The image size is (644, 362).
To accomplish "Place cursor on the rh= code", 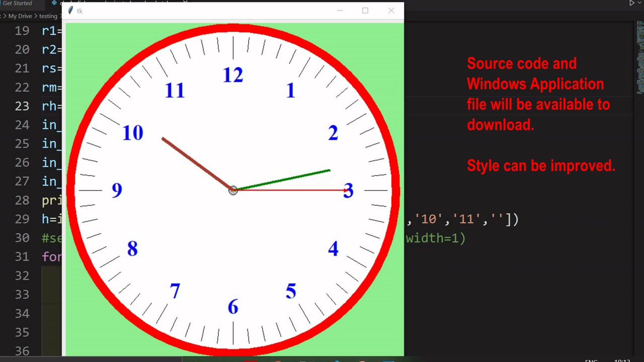I will [52, 107].
